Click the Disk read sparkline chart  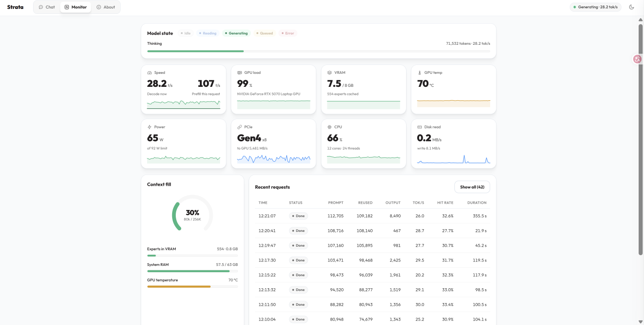(453, 159)
